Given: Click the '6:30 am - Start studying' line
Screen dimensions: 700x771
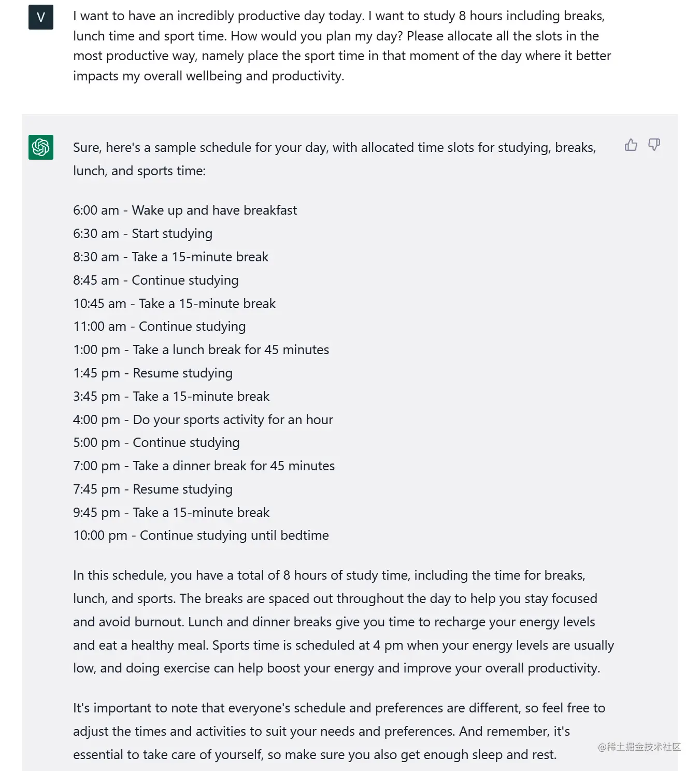Looking at the screenshot, I should click(x=142, y=233).
